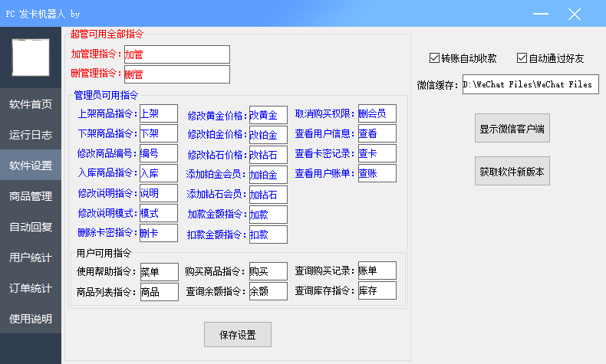Open 使用说明 in the sidebar
606x364 pixels.
point(31,319)
